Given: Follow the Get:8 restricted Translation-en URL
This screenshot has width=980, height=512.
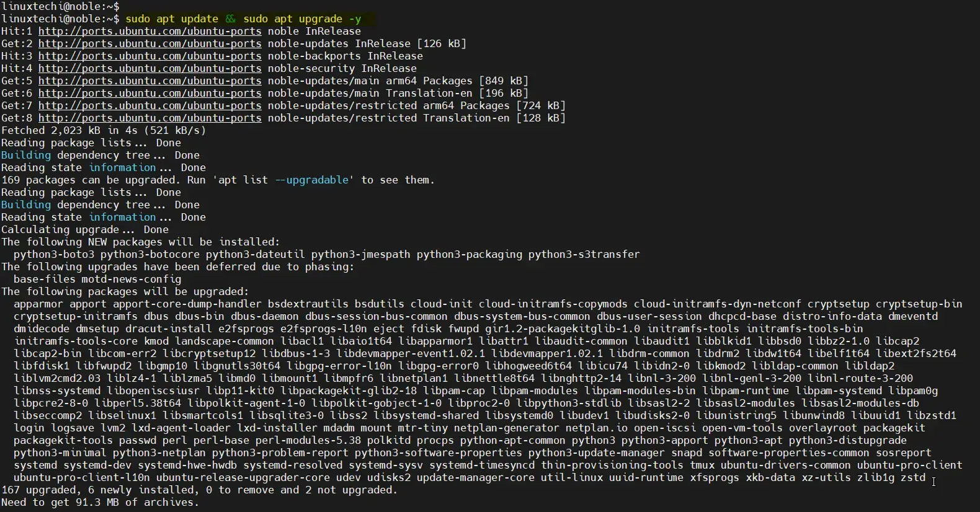Looking at the screenshot, I should (x=149, y=118).
